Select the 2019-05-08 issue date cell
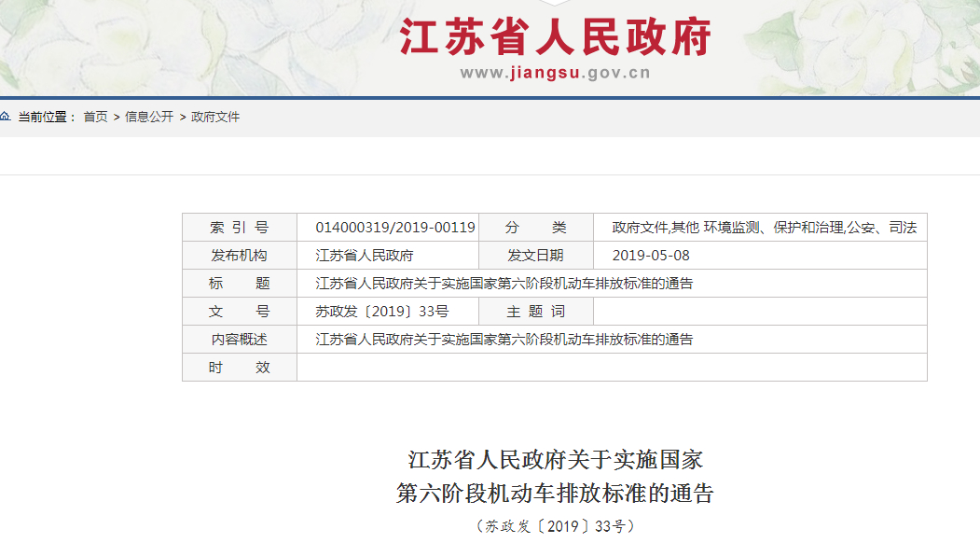 (x=651, y=256)
